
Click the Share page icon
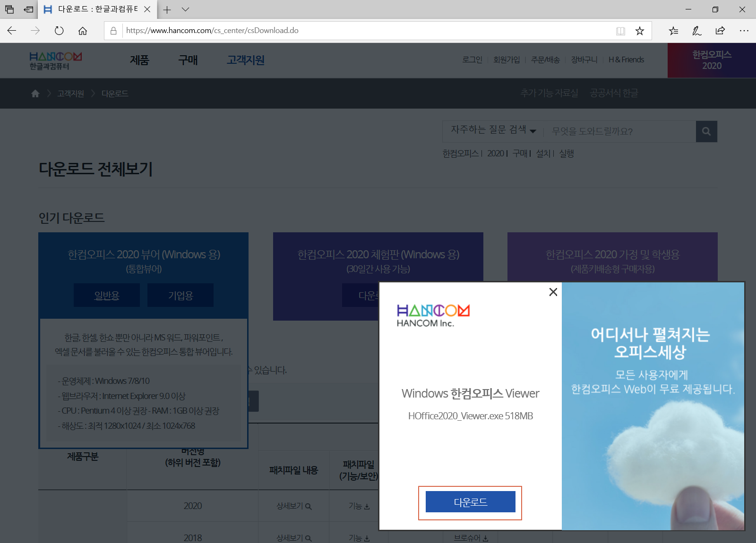[720, 31]
